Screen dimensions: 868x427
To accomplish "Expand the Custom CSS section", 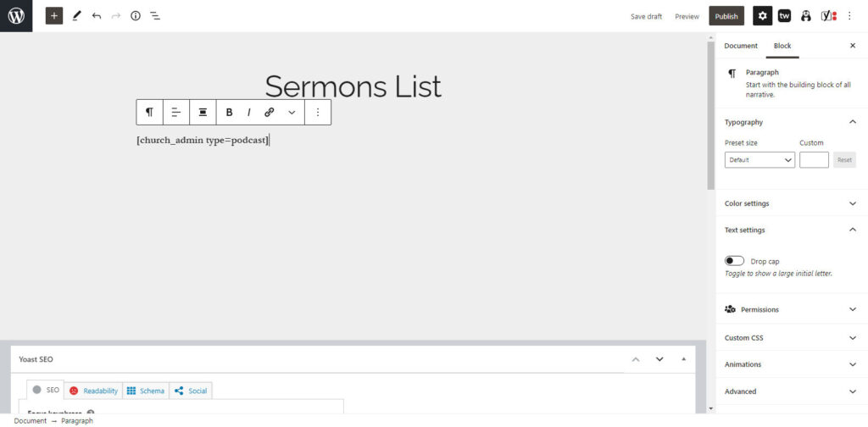I will pos(790,338).
